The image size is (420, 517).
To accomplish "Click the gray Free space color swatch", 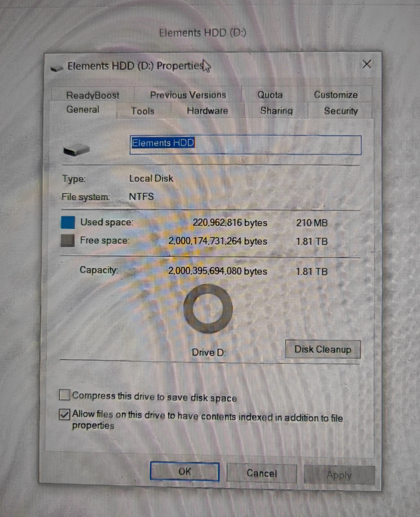I will 68,240.
